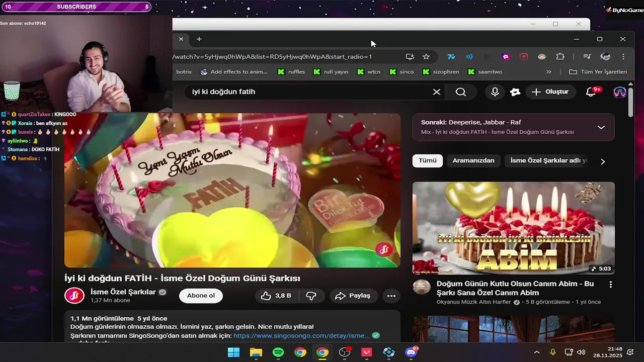Select the Aramanızdan filter chip

(473, 160)
